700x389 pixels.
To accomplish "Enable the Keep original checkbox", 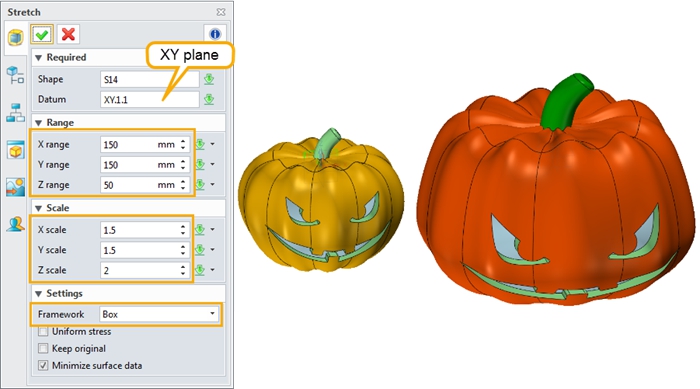I will pos(43,348).
